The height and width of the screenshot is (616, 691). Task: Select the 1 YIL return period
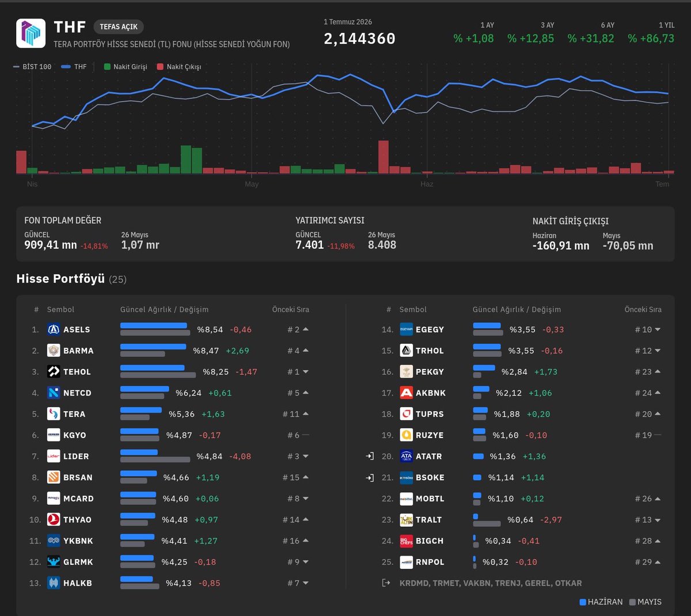[x=651, y=33]
